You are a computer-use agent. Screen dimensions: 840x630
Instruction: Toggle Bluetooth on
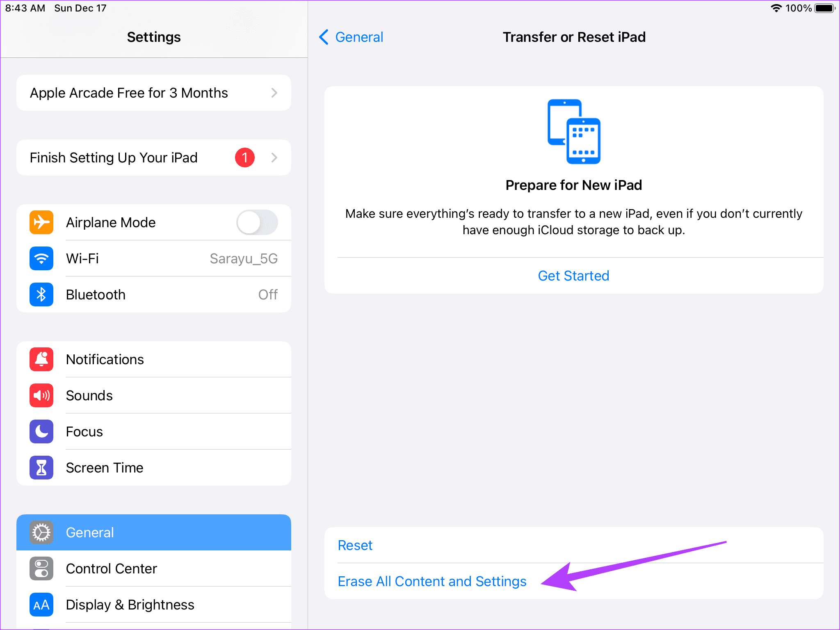pyautogui.click(x=154, y=294)
